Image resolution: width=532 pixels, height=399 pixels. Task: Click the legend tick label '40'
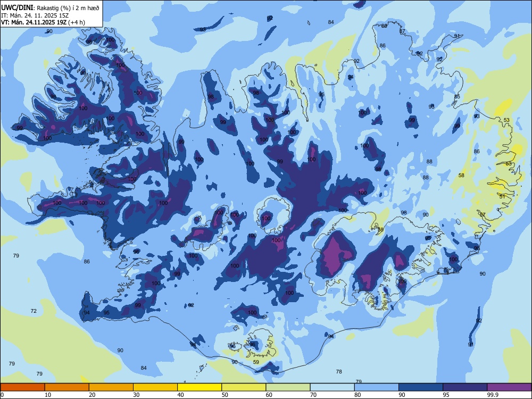coord(180,395)
